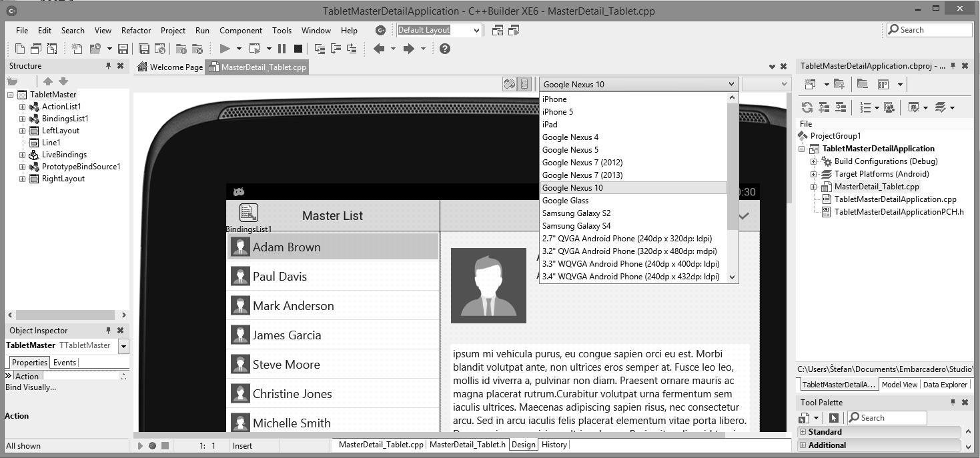
Task: Open Help via question mark icon
Action: (445, 49)
